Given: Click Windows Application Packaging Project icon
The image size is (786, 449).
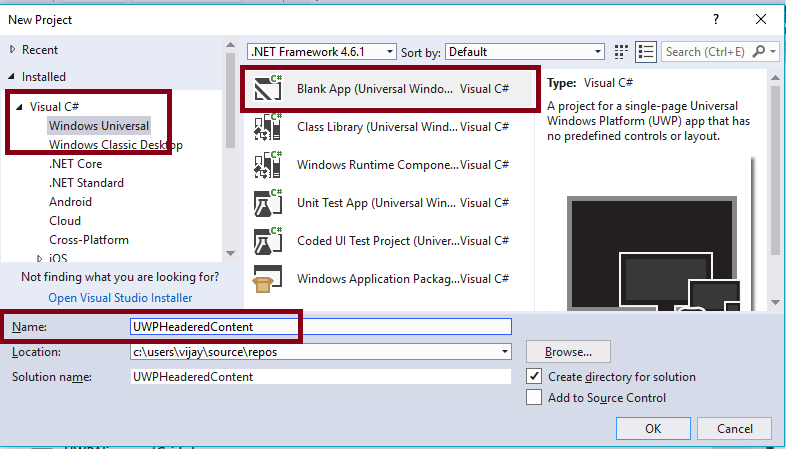Looking at the screenshot, I should click(x=268, y=279).
